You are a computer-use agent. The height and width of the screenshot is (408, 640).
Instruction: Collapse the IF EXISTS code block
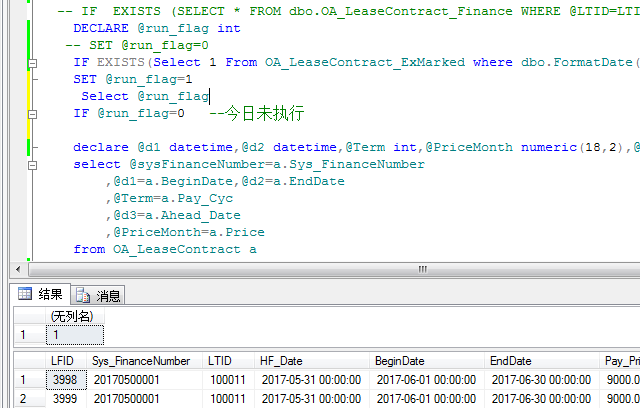tap(32, 63)
